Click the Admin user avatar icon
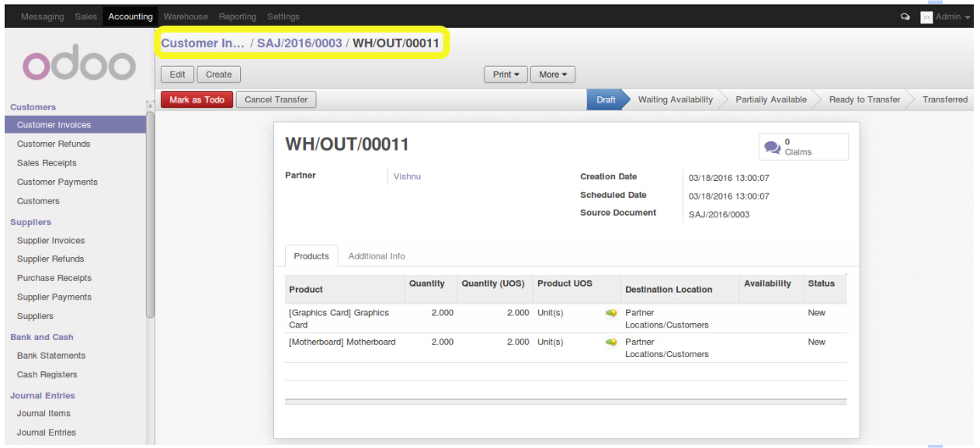The width and height of the screenshot is (980, 448). 926,17
